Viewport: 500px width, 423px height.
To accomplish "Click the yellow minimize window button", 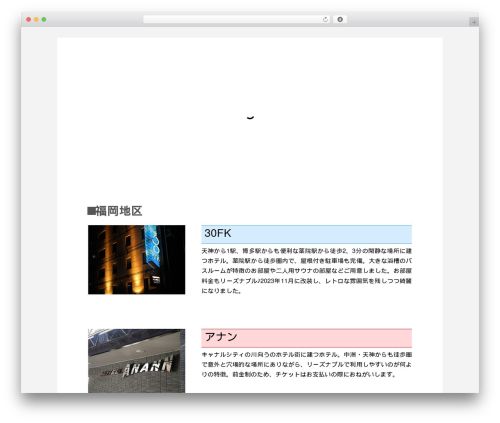I will coord(36,19).
